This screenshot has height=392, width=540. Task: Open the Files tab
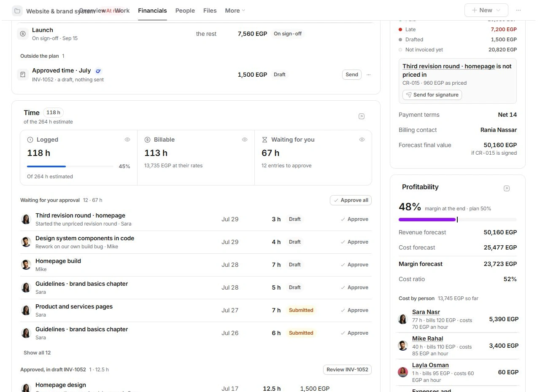(x=210, y=11)
